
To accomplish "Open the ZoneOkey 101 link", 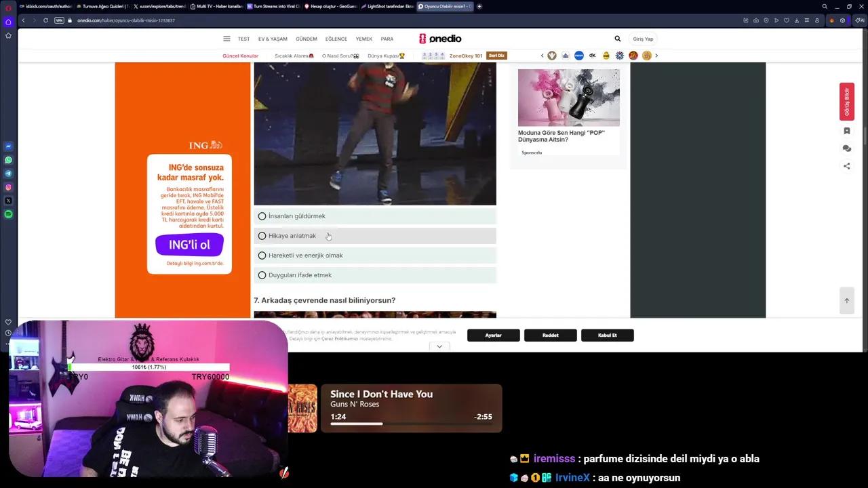I will tap(466, 56).
